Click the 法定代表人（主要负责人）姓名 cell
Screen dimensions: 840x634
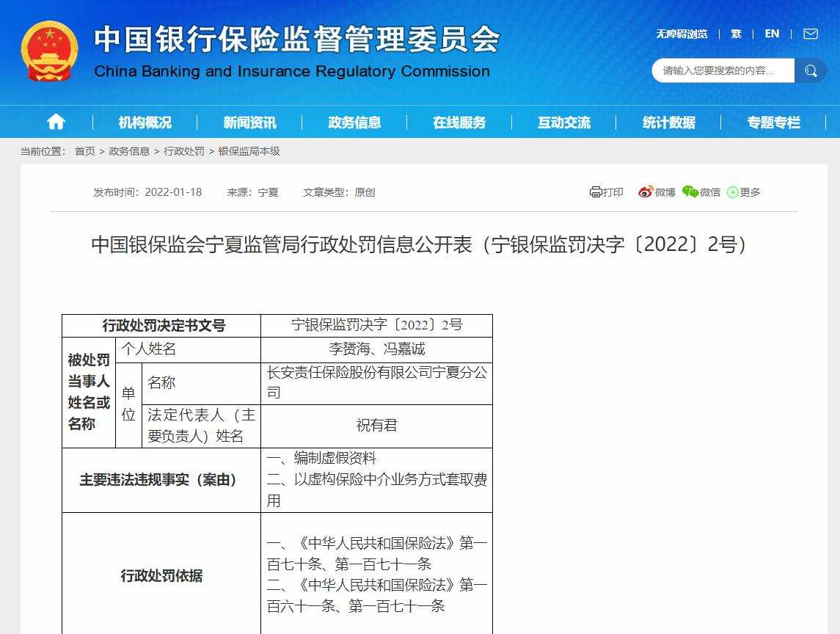(202, 426)
